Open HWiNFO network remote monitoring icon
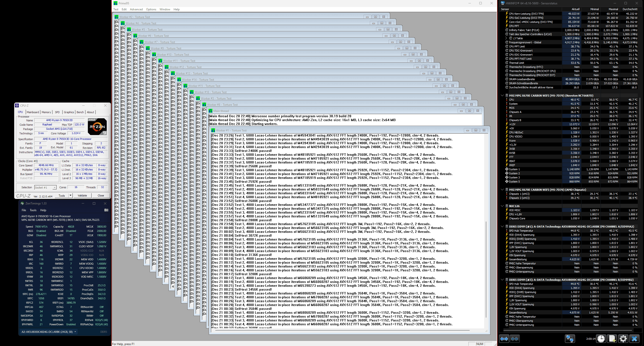 tap(570, 339)
